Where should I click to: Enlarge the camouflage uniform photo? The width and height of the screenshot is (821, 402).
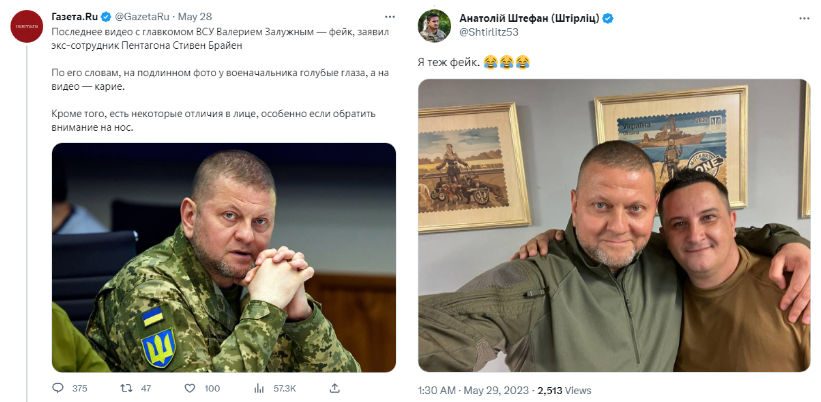tap(224, 258)
